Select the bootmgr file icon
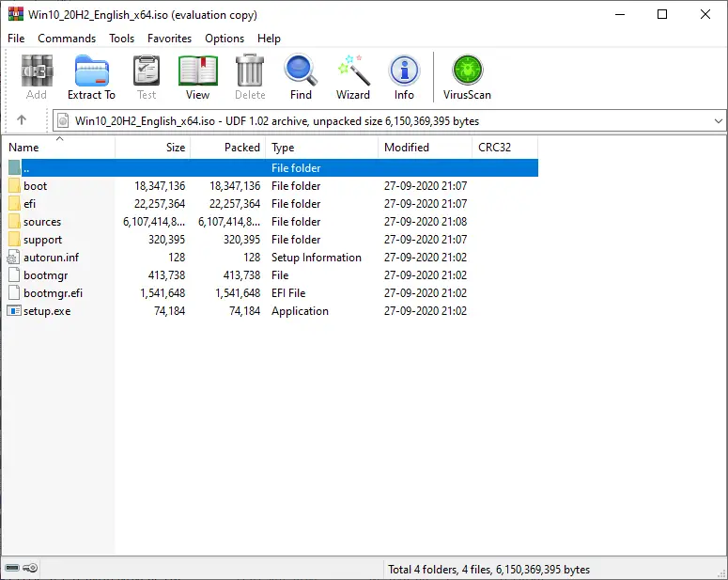 tap(14, 275)
